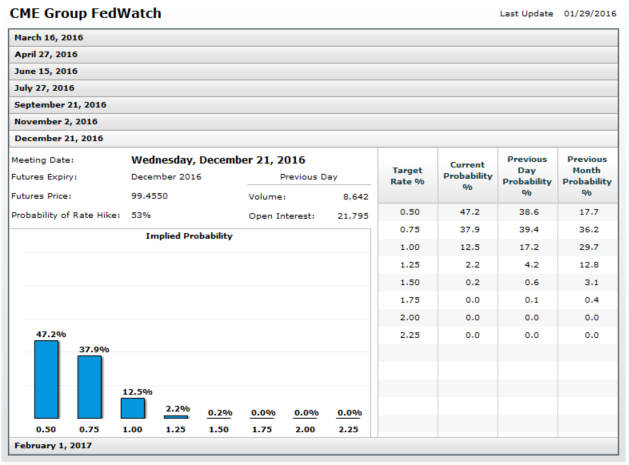This screenshot has width=629, height=465.
Task: Expand the June 15, 2016 meeting section
Action: tap(313, 71)
